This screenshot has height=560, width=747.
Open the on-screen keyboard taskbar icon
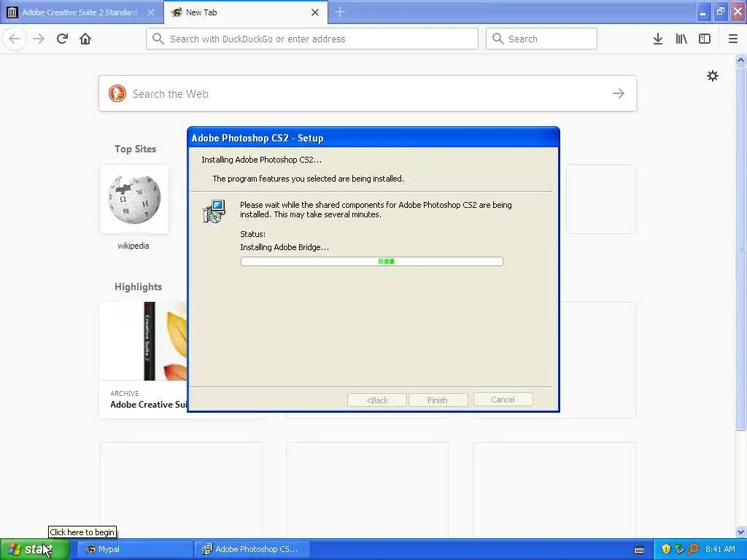[639, 550]
